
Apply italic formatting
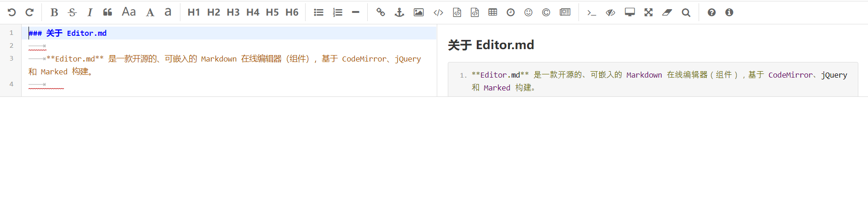pos(90,12)
